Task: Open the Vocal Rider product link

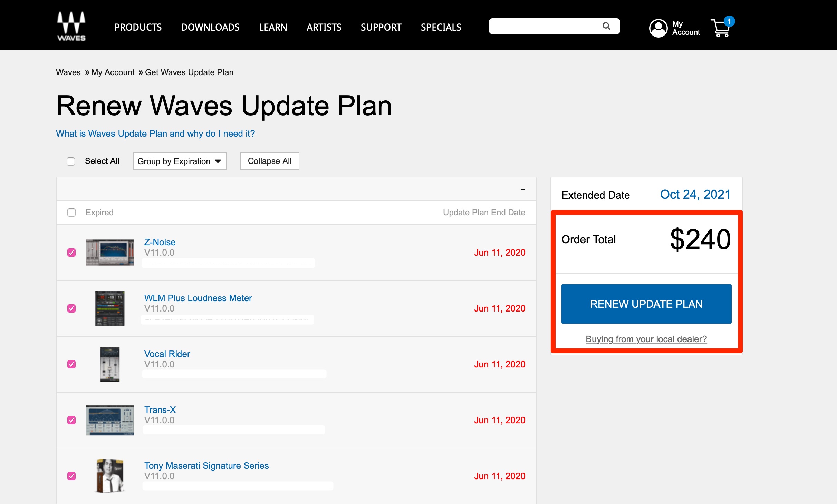Action: coord(167,354)
